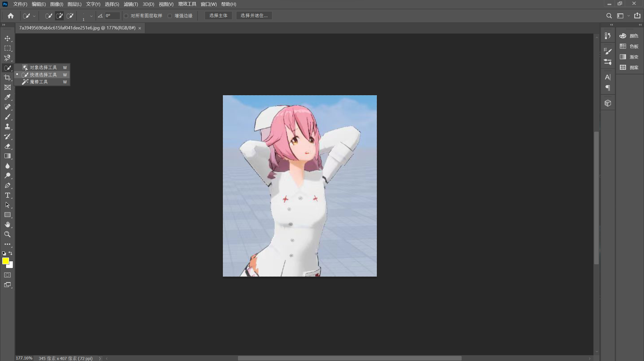Select the Crop tool
The width and height of the screenshot is (644, 361).
tap(7, 78)
